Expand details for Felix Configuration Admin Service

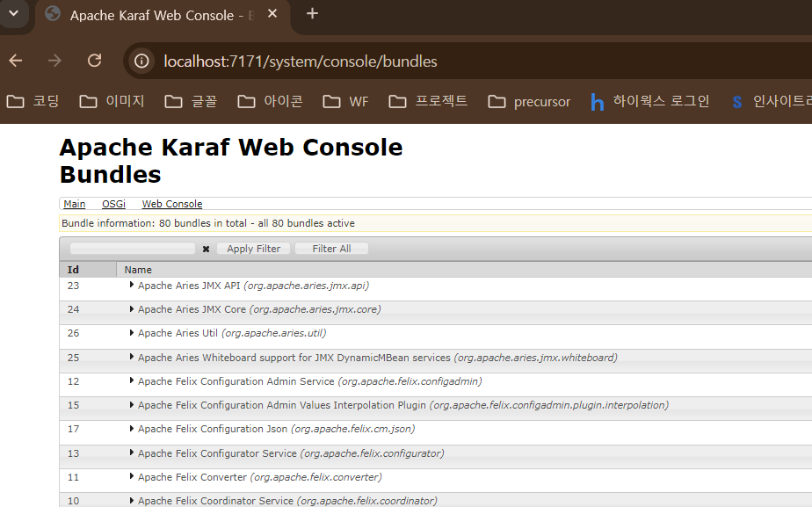click(x=132, y=380)
